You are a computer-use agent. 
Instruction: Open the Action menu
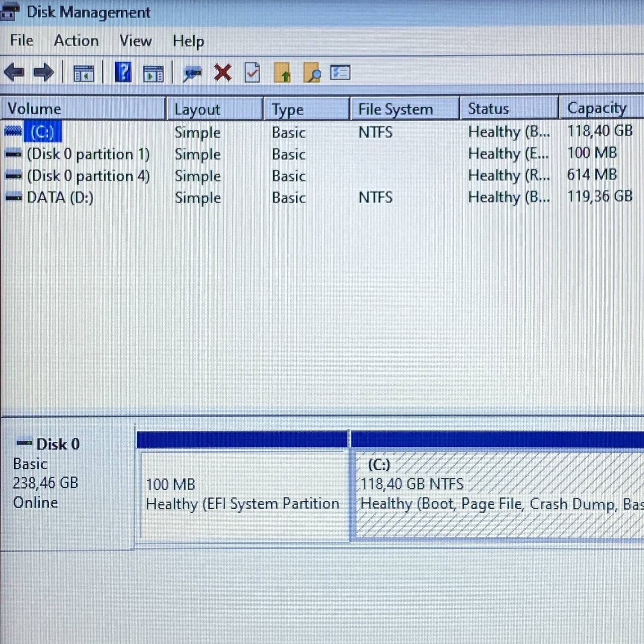coord(76,40)
